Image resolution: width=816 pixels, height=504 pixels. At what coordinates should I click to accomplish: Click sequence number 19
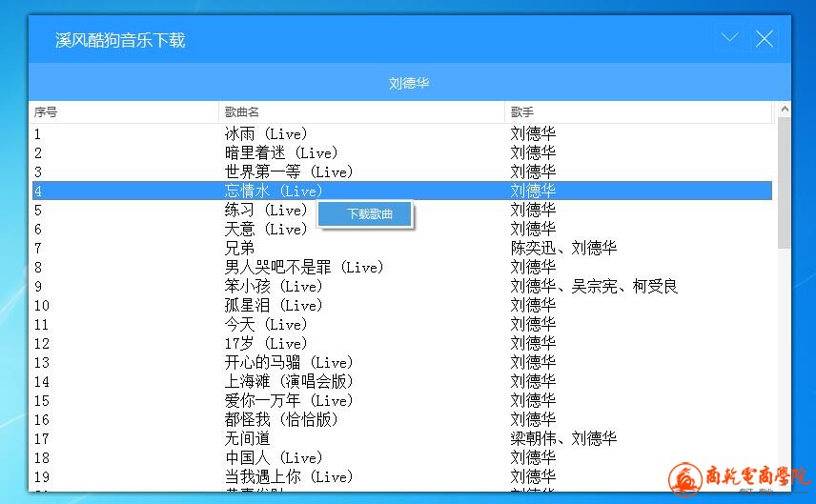coord(42,477)
